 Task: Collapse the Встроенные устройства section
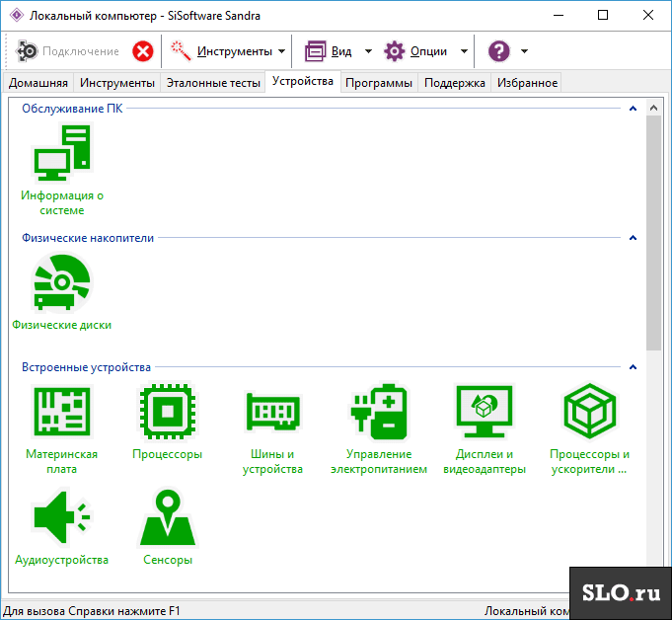[633, 367]
